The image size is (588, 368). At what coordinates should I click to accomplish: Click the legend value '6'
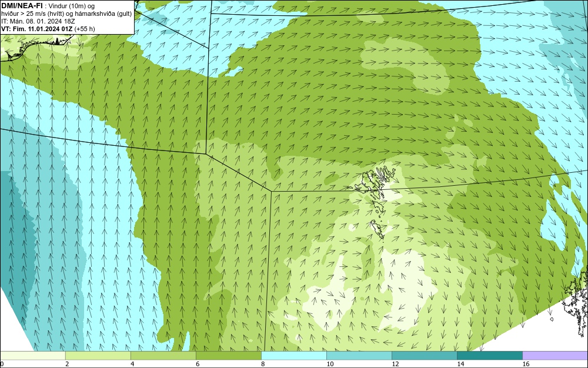198,364
